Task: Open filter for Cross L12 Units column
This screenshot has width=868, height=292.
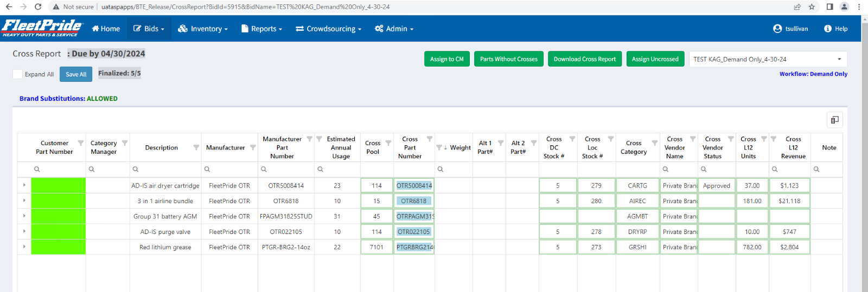Action: [764, 139]
